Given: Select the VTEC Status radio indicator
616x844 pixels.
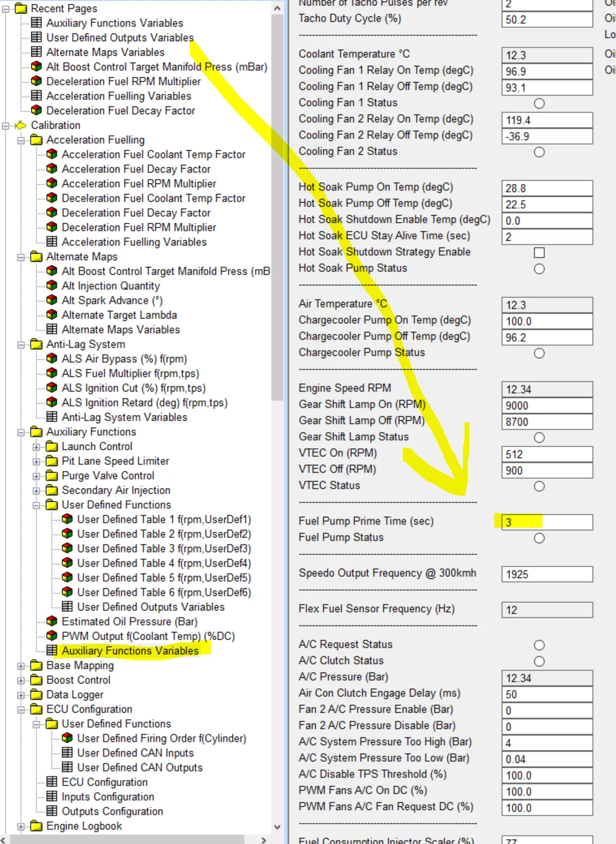Looking at the screenshot, I should coord(539,486).
